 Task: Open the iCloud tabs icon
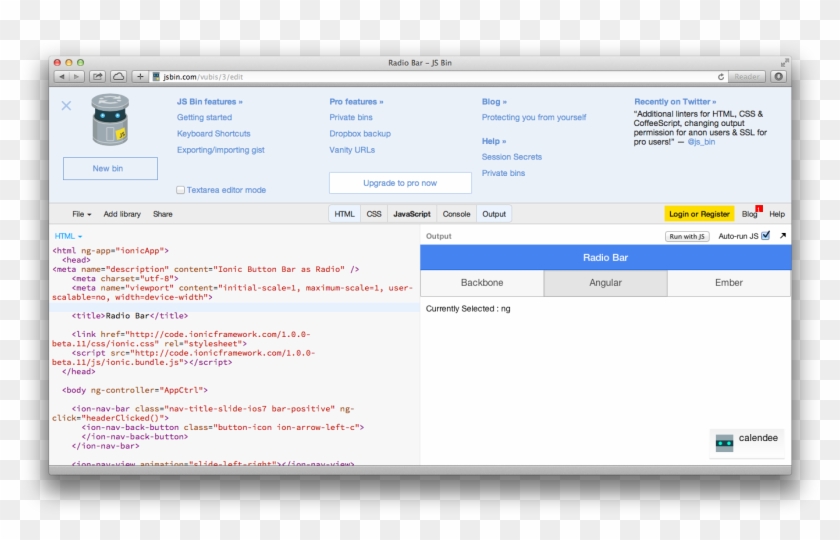[118, 76]
